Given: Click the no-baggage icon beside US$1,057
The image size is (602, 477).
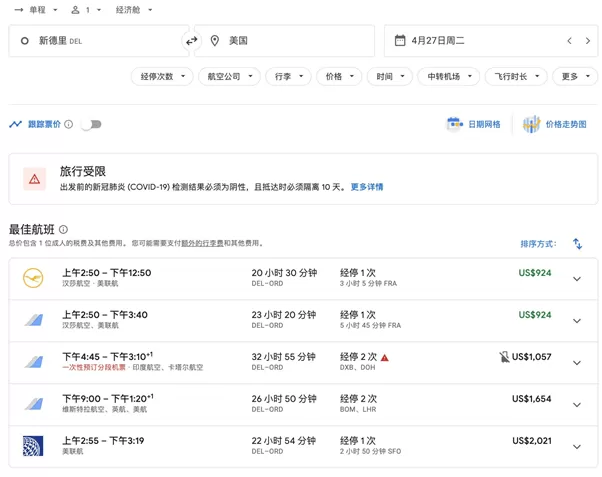Looking at the screenshot, I should pyautogui.click(x=504, y=357).
